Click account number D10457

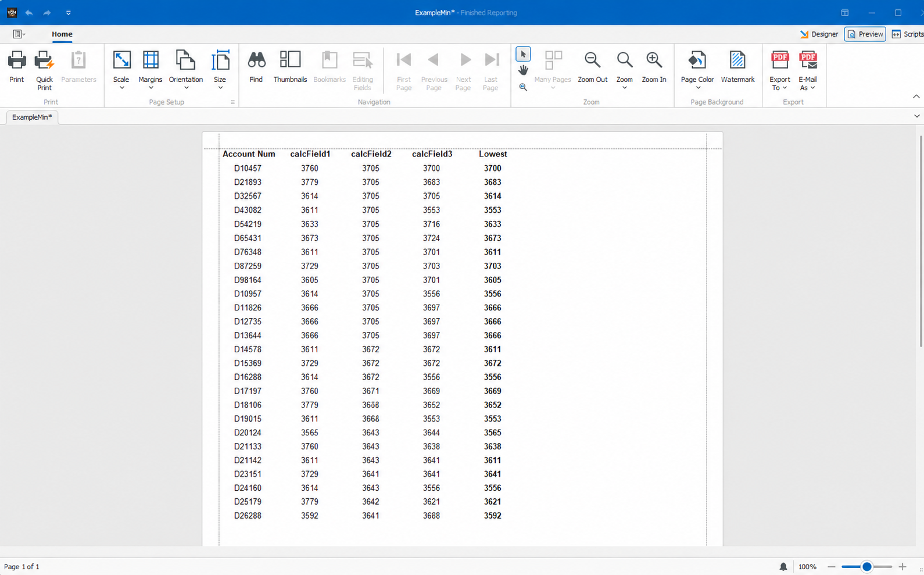tap(248, 169)
